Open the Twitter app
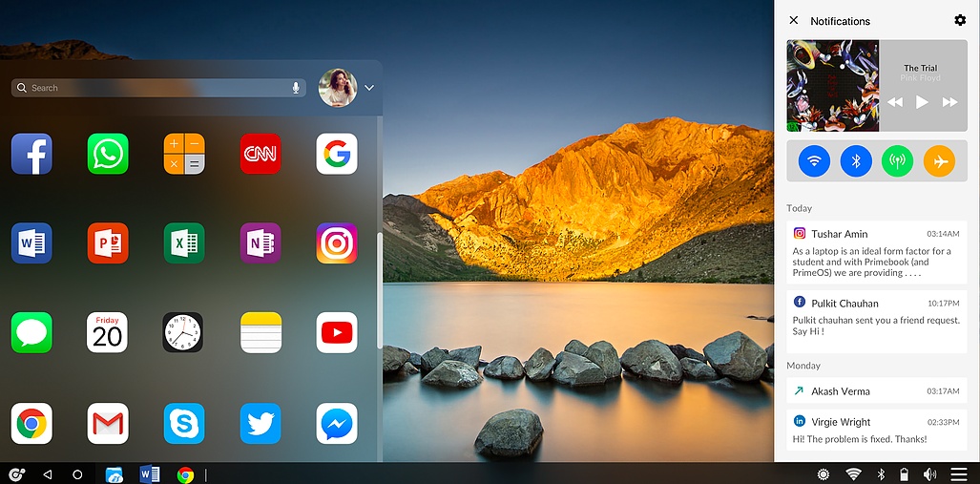 [260, 423]
